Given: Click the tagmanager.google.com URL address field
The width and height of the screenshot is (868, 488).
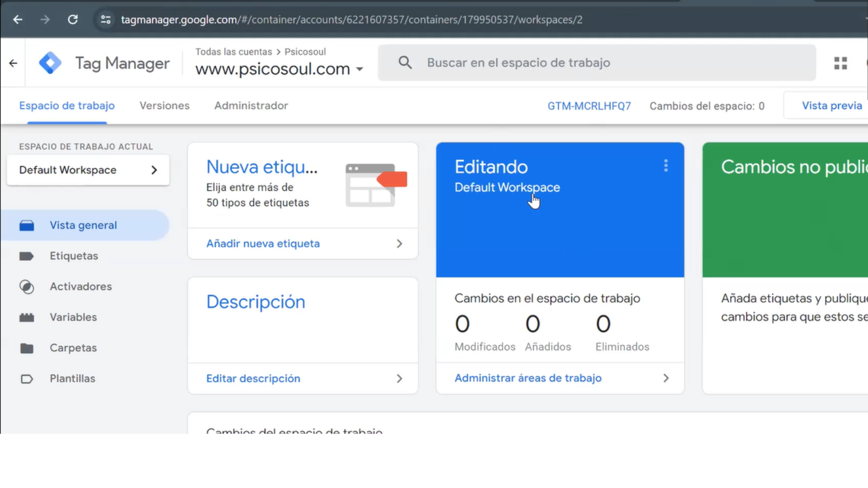Looking at the screenshot, I should (x=352, y=20).
